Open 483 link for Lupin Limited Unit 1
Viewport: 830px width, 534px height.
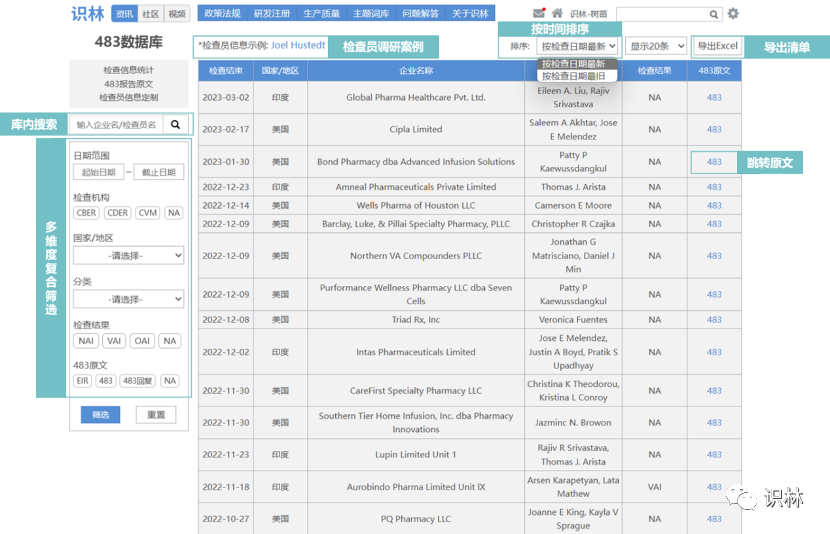(714, 455)
